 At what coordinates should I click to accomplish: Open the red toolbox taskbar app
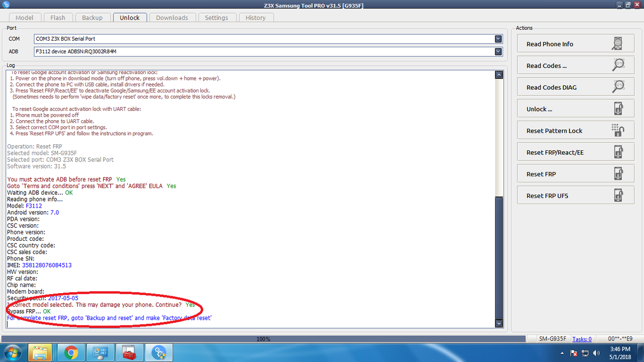(x=130, y=352)
